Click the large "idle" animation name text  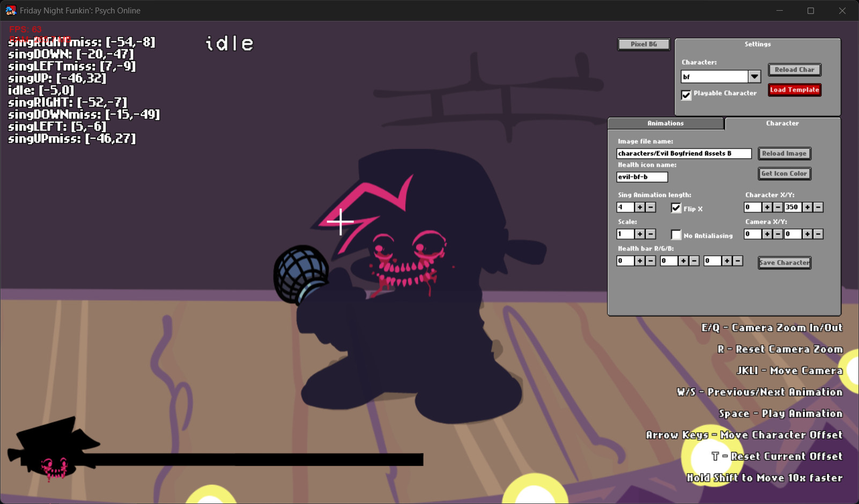click(x=229, y=43)
